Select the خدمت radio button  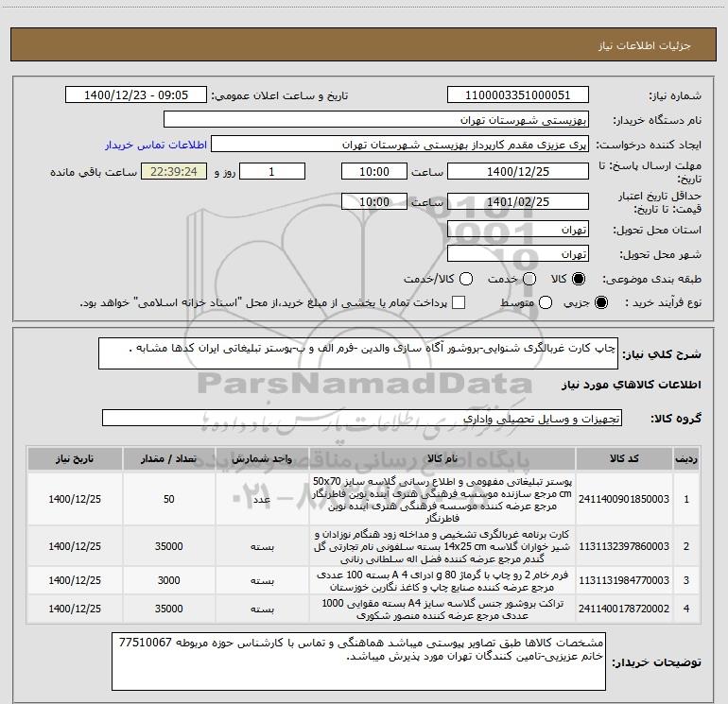coord(529,279)
